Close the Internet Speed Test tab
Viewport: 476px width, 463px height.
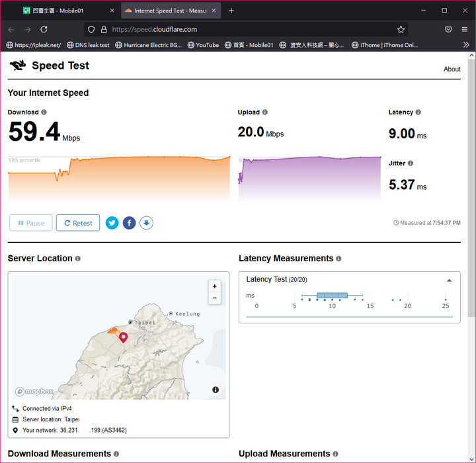214,11
